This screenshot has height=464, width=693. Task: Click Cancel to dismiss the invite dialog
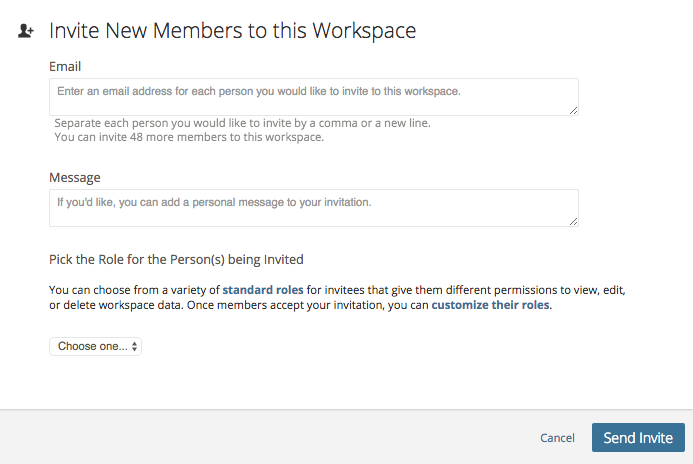click(x=557, y=438)
